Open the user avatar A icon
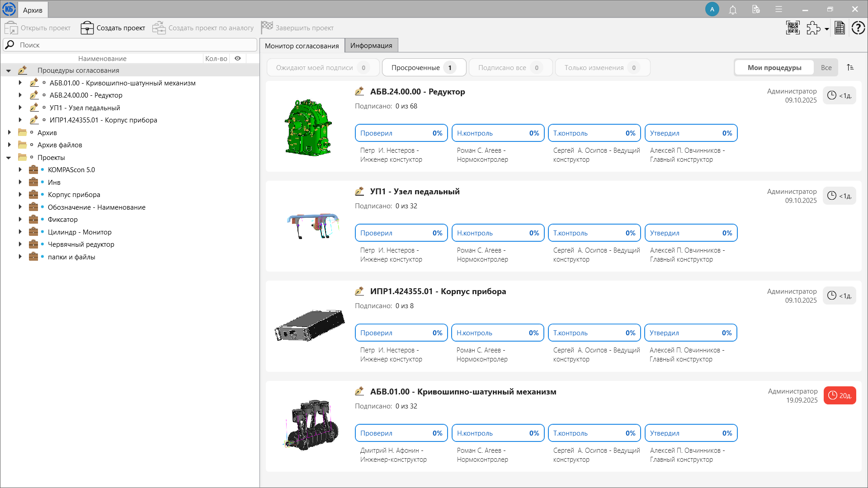 pos(712,9)
